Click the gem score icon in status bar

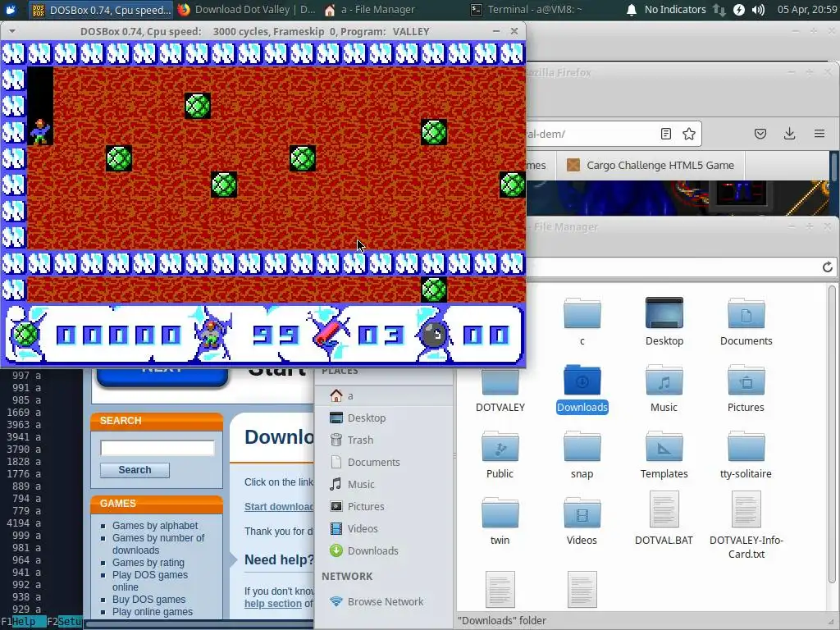(x=25, y=335)
